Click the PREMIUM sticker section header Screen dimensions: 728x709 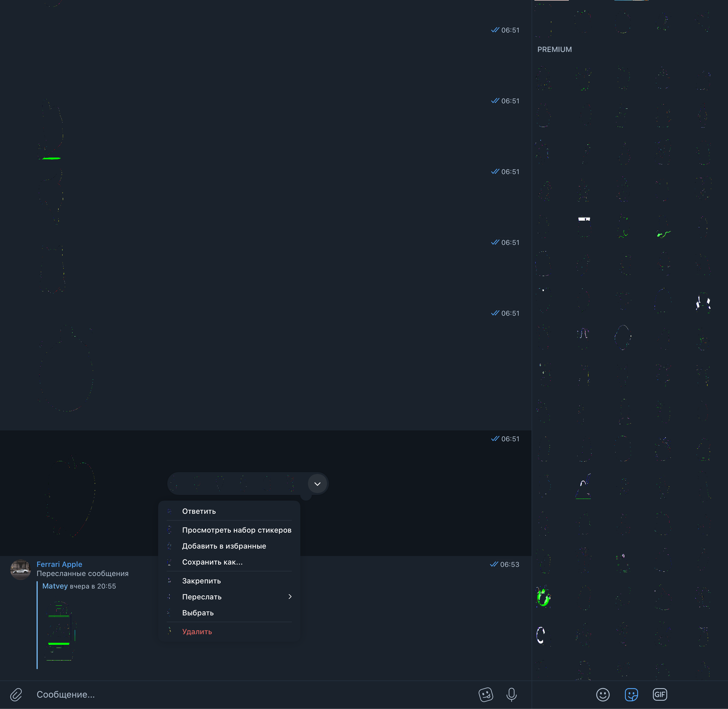point(554,50)
